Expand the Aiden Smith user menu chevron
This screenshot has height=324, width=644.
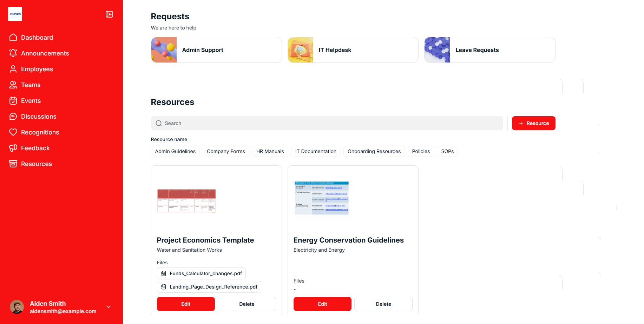coord(109,307)
